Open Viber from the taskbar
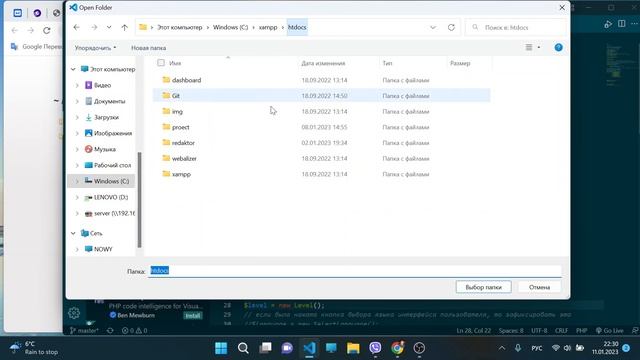 tap(375, 348)
